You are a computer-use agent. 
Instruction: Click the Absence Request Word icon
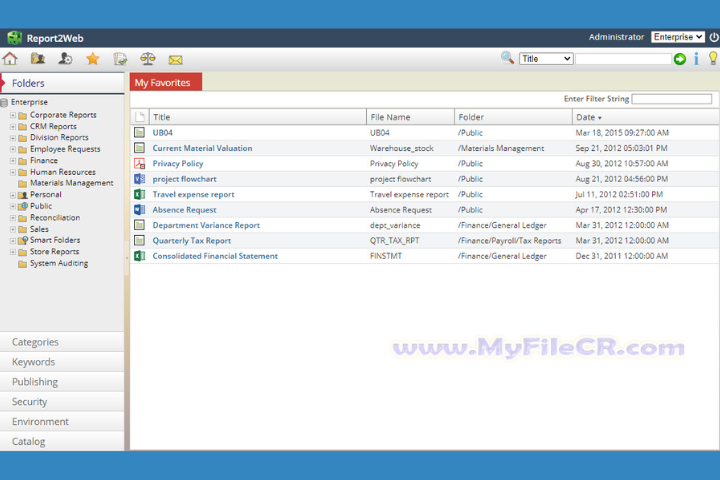click(x=139, y=209)
